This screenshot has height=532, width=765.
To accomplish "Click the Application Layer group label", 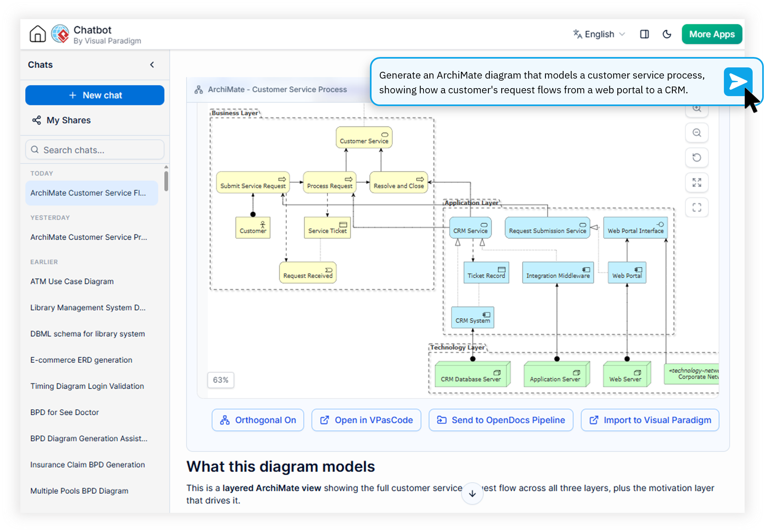I will pyautogui.click(x=471, y=203).
